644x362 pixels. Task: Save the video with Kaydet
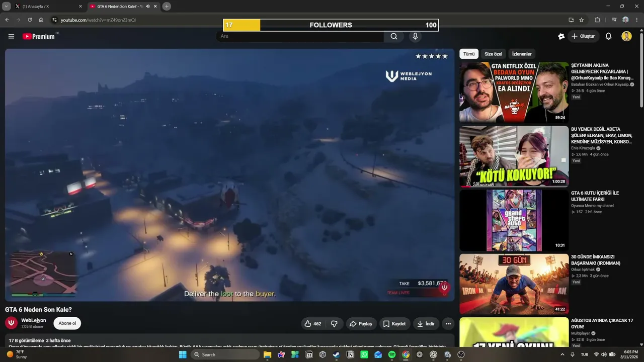[394, 324]
